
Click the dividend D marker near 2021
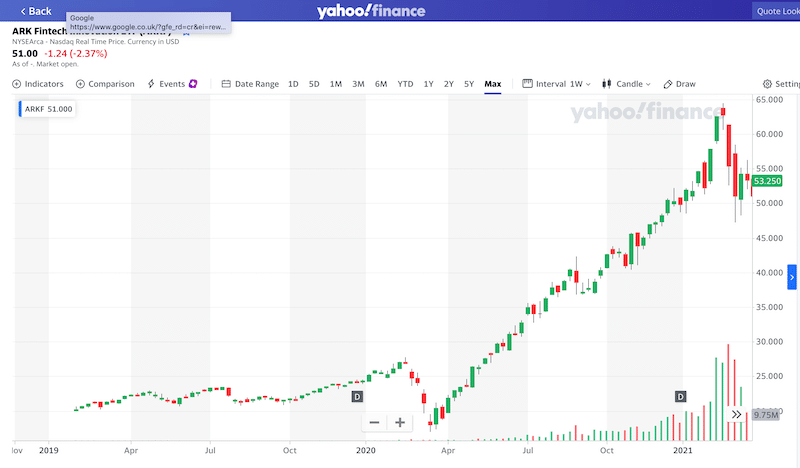pyautogui.click(x=680, y=397)
